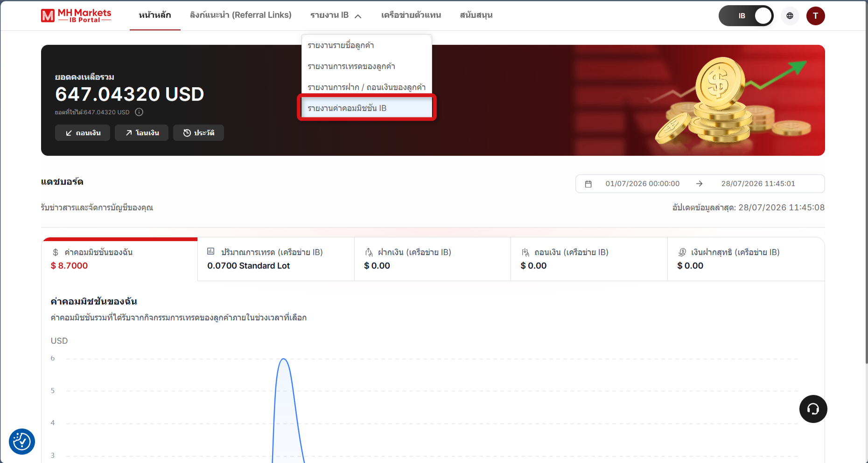This screenshot has width=868, height=463.
Task: Click the dollar icon on My Commission card
Action: [x=56, y=252]
